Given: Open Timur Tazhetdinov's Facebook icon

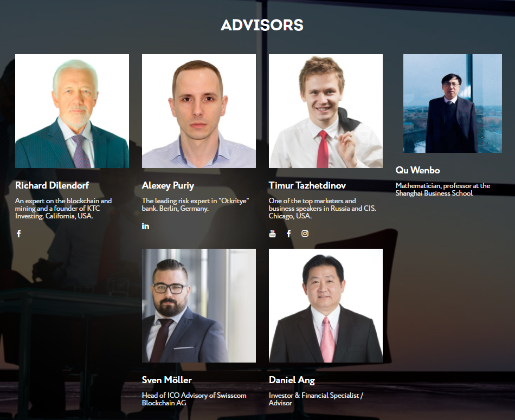Looking at the screenshot, I should (289, 234).
